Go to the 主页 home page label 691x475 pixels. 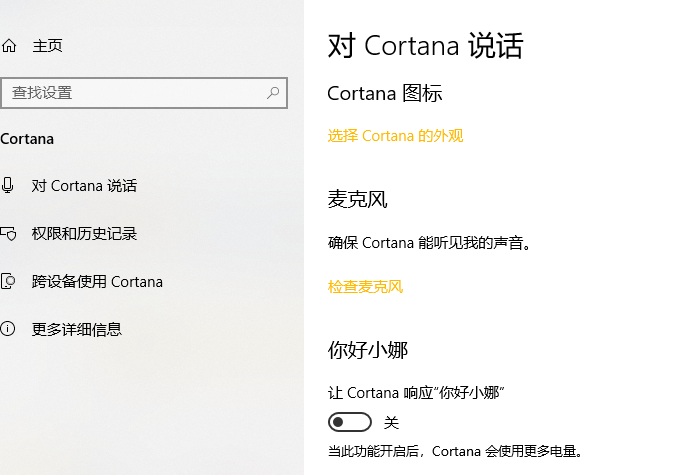pyautogui.click(x=47, y=46)
